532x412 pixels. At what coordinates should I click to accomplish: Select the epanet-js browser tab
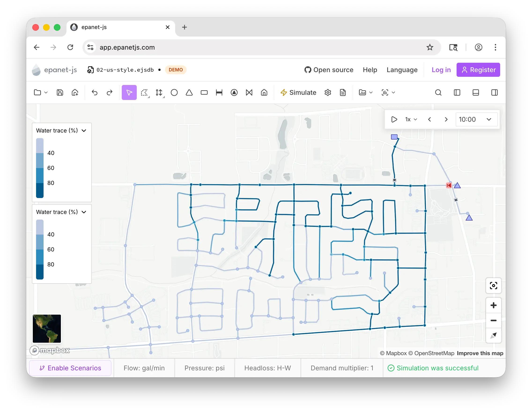coord(121,27)
